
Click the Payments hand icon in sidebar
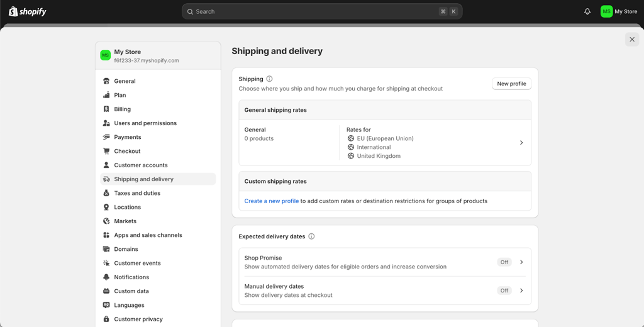point(106,137)
